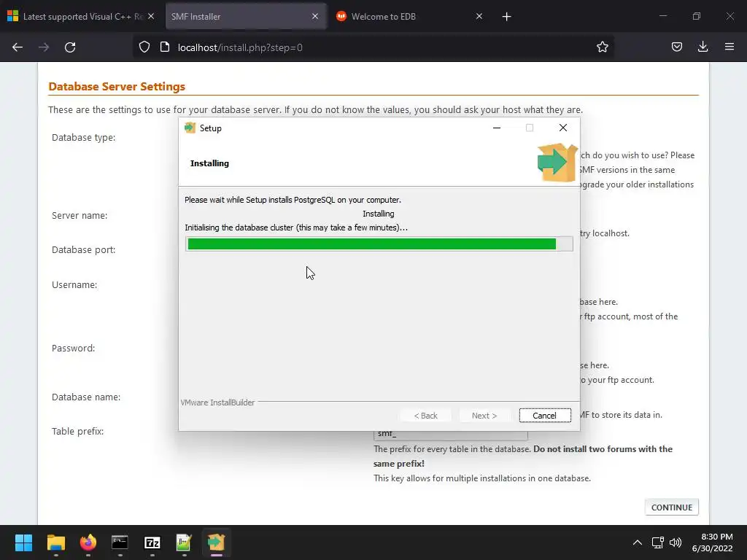Click the installer box arrow logo

pos(557,162)
